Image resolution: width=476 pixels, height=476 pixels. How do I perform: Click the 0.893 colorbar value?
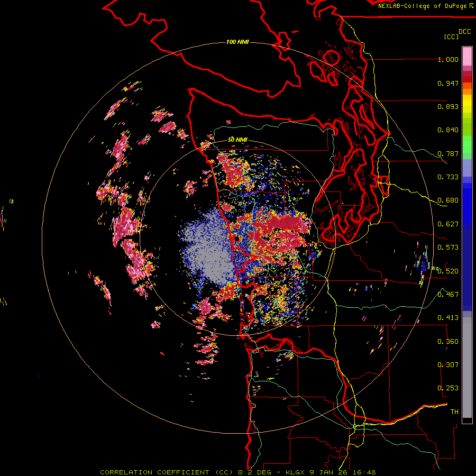(x=448, y=106)
